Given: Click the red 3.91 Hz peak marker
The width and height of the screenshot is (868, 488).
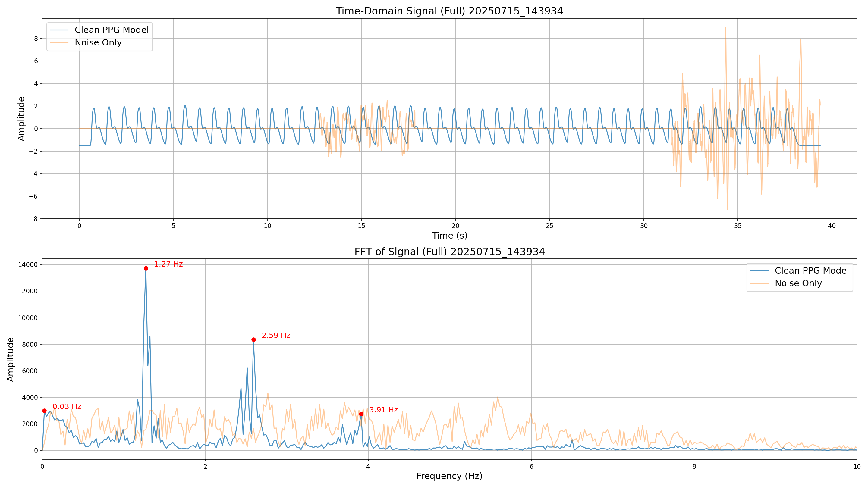Looking at the screenshot, I should click(361, 414).
